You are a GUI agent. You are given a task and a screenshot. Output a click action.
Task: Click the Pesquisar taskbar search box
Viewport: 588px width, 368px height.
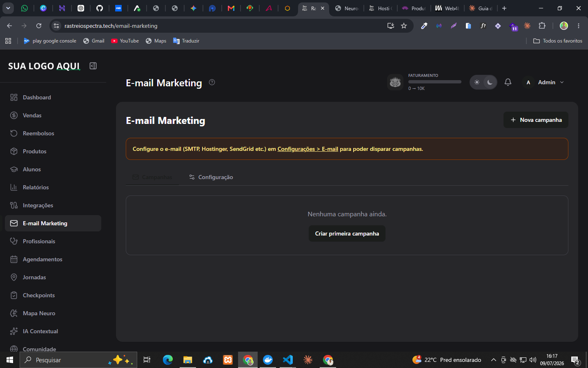[78, 360]
